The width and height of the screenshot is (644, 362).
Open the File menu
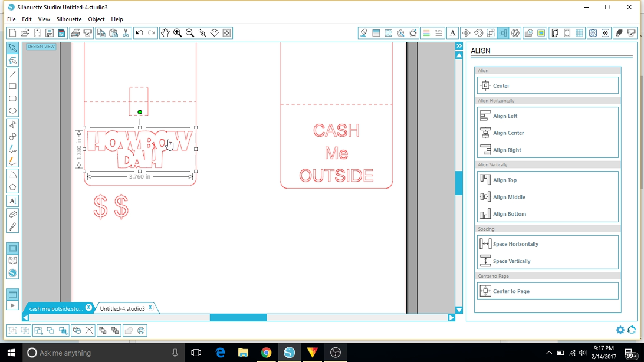tap(12, 19)
